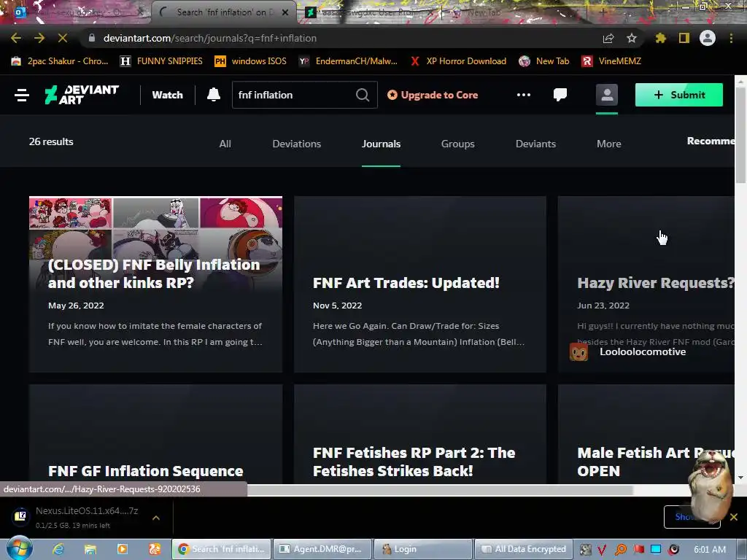Screen dimensions: 747x560
Task: Open the 2pac Shakur bookmark
Action: click(x=60, y=61)
